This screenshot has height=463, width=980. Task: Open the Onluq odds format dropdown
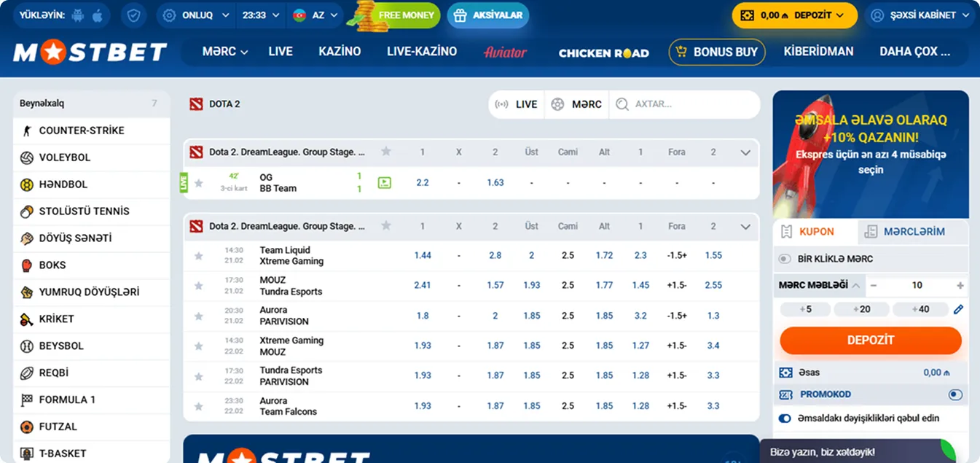coord(195,15)
